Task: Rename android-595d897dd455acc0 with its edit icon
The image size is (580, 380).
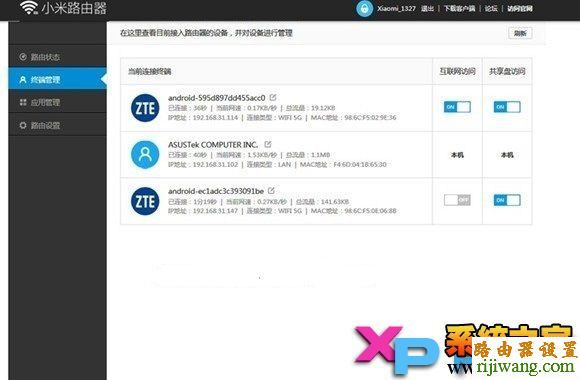Action: [273, 97]
